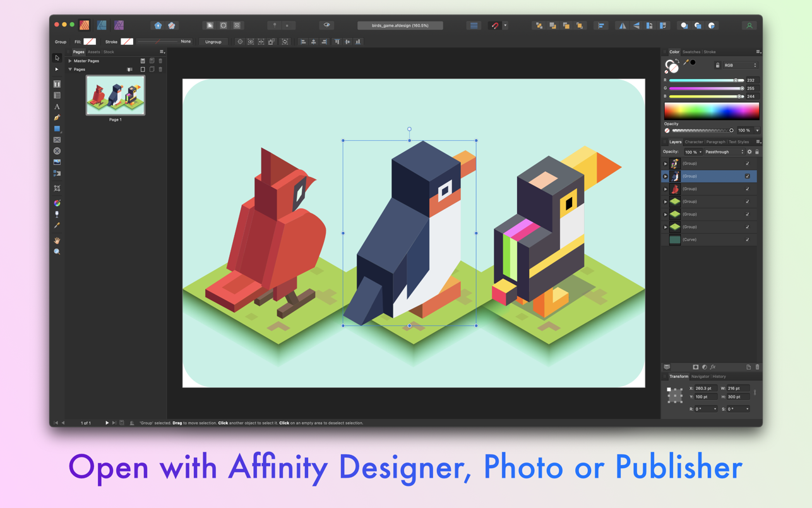Click the X position field 260.3 pt
Image resolution: width=812 pixels, height=508 pixels.
[706, 389]
